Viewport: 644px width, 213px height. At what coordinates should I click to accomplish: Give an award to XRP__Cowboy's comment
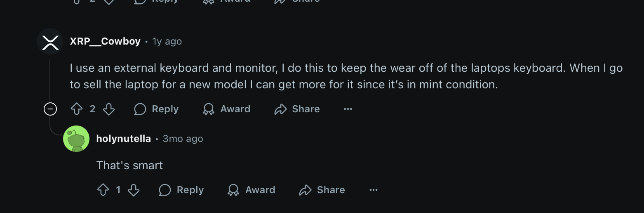227,109
